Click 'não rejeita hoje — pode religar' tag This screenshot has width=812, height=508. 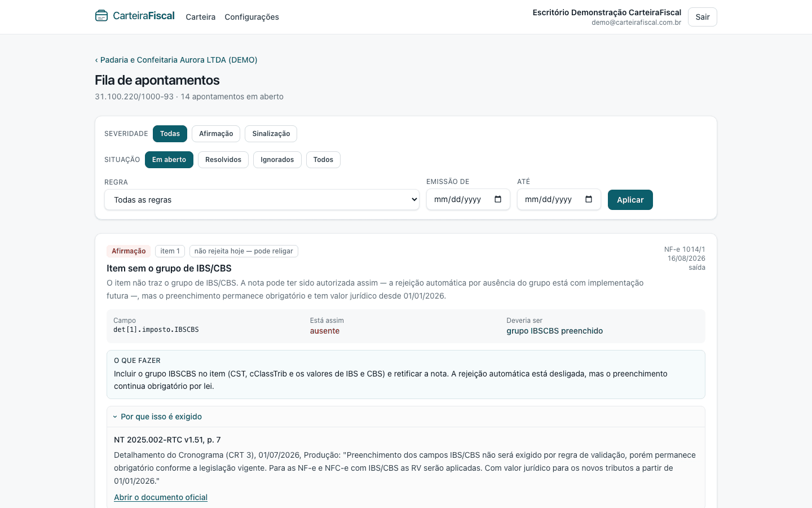click(x=244, y=251)
